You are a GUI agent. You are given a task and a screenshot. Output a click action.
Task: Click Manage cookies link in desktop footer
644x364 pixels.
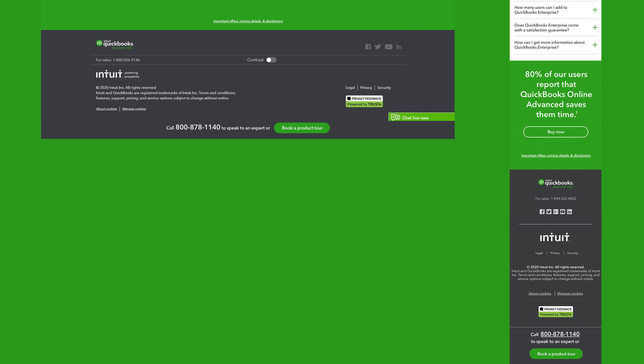coord(134,109)
